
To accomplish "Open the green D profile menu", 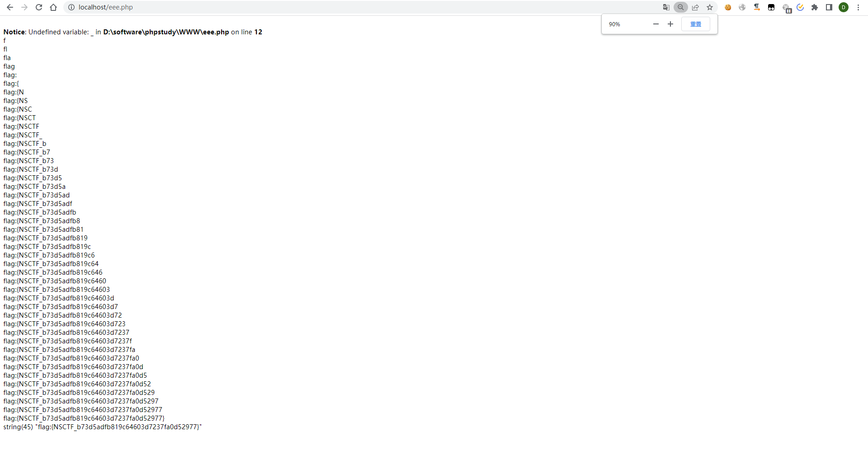I will [x=844, y=7].
